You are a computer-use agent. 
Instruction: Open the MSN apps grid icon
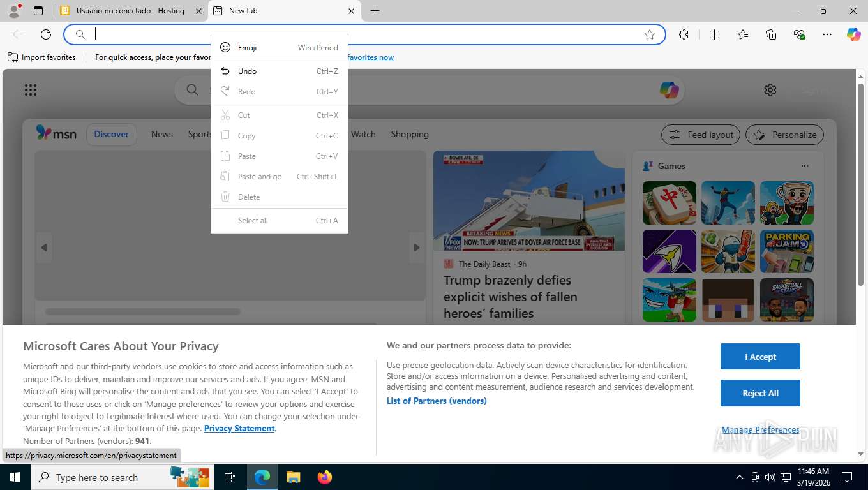31,90
